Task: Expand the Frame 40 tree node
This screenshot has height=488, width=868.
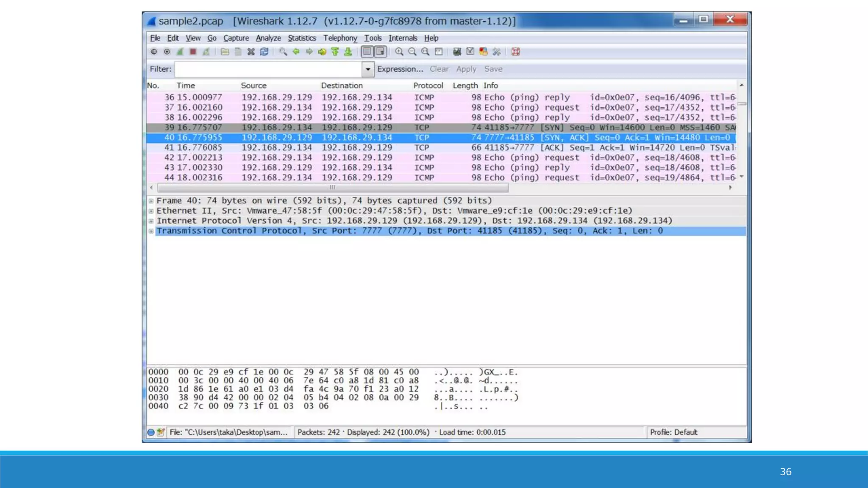Action: pyautogui.click(x=151, y=201)
